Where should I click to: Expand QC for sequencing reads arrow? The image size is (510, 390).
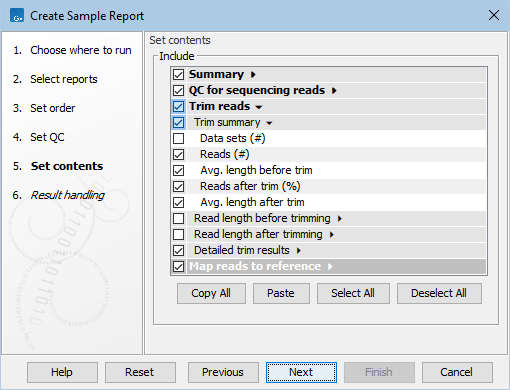[334, 91]
